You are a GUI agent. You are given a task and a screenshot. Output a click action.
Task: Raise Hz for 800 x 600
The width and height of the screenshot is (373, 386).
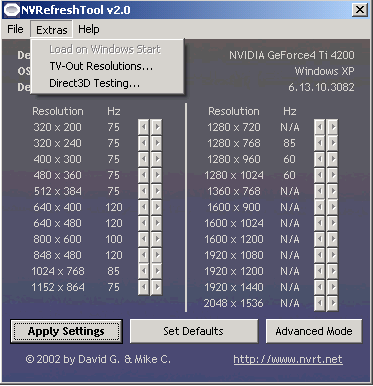pos(156,239)
